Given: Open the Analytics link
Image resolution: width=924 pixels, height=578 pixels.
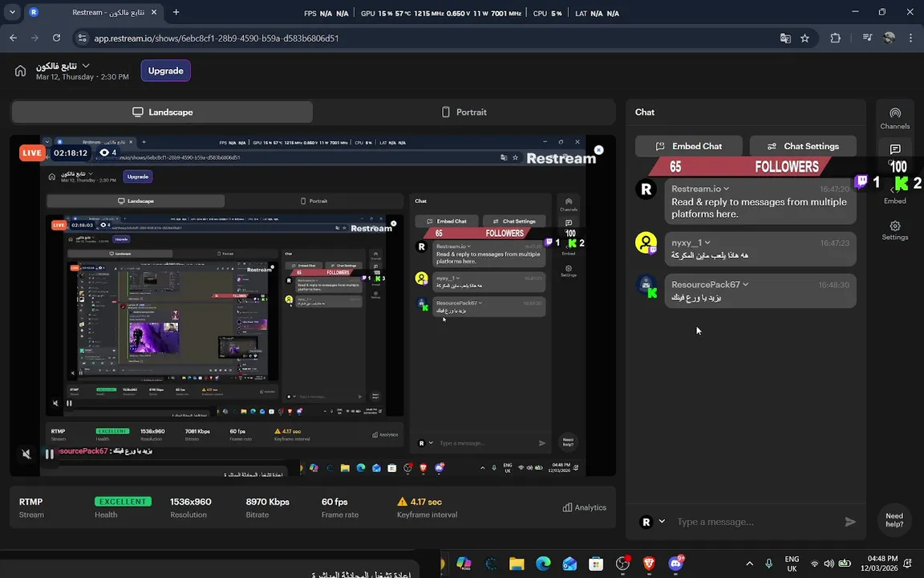Looking at the screenshot, I should 584,507.
